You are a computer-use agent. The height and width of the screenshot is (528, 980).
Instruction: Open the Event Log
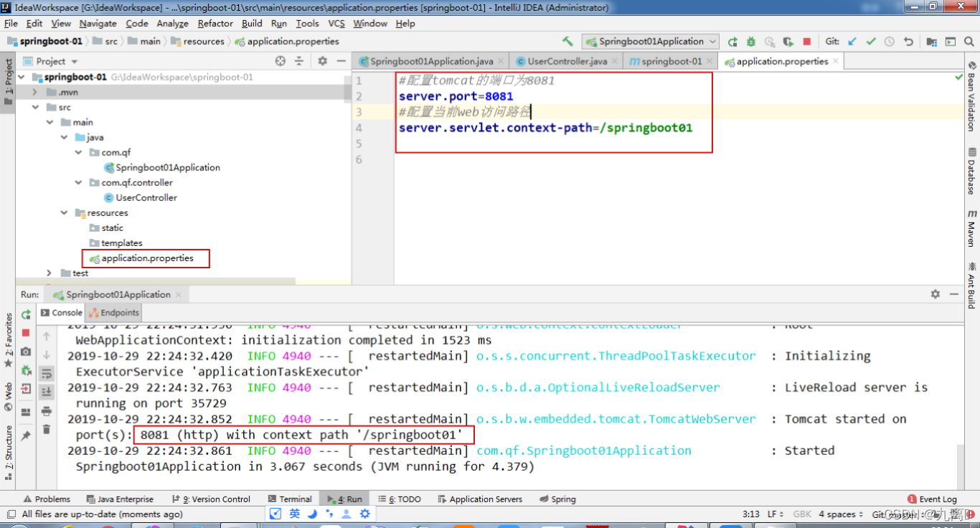pyautogui.click(x=932, y=499)
